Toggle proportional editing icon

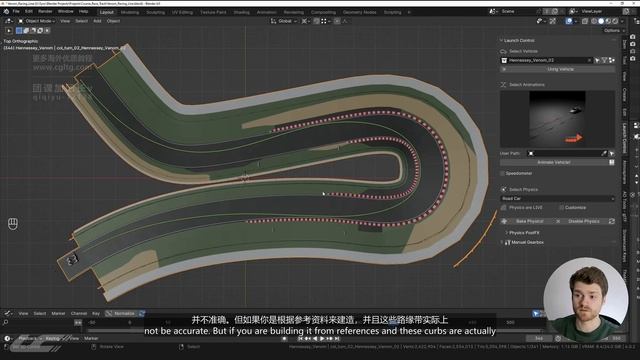[337, 21]
